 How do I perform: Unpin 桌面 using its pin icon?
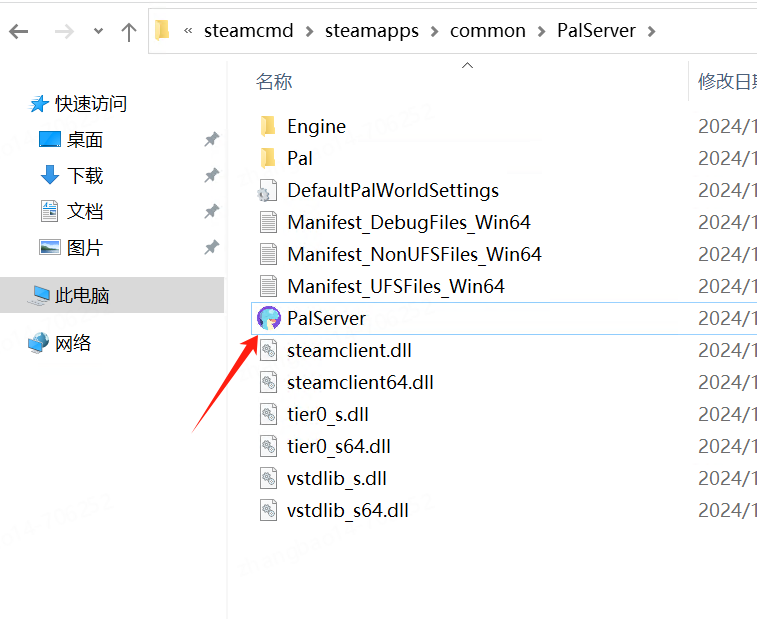(x=211, y=140)
